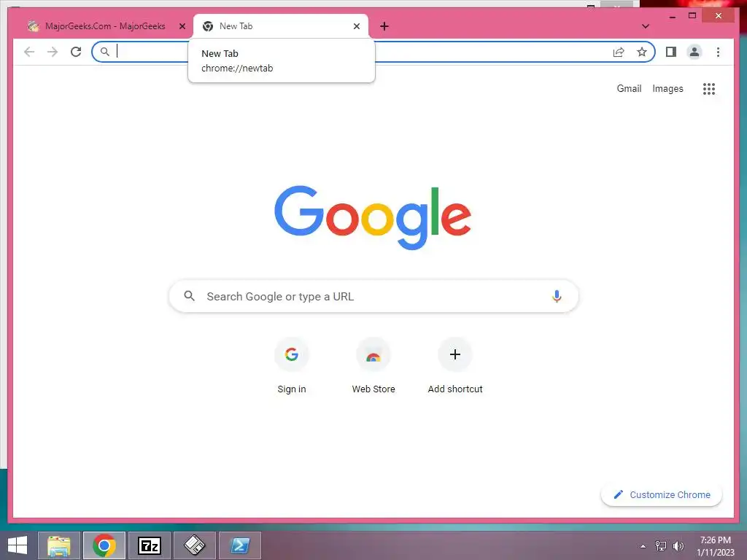747x560 pixels.
Task: Start voice search with the microphone
Action: [557, 296]
